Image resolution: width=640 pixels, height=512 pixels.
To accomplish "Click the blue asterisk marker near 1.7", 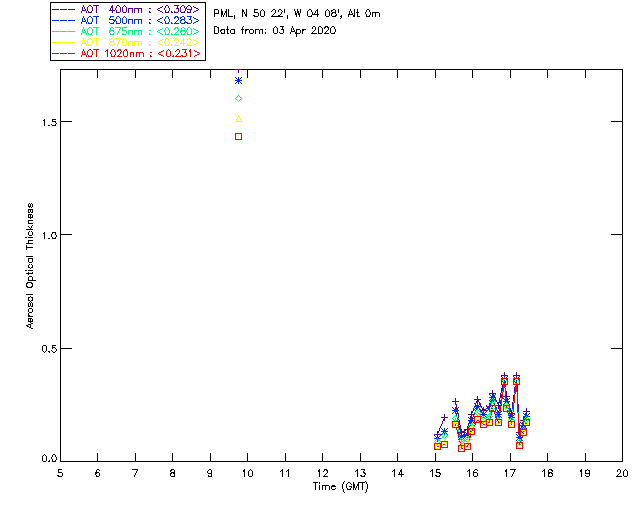I will (x=238, y=80).
